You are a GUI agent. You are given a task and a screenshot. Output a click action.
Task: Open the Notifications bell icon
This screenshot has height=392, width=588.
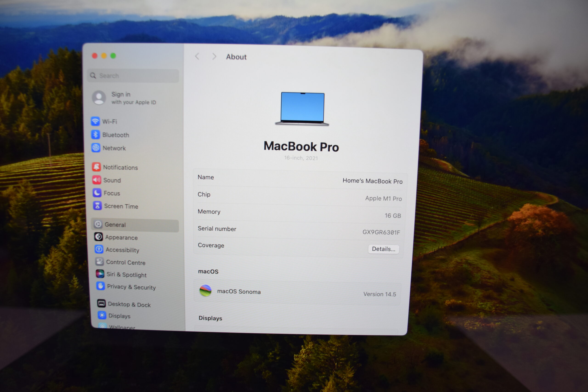[96, 167]
